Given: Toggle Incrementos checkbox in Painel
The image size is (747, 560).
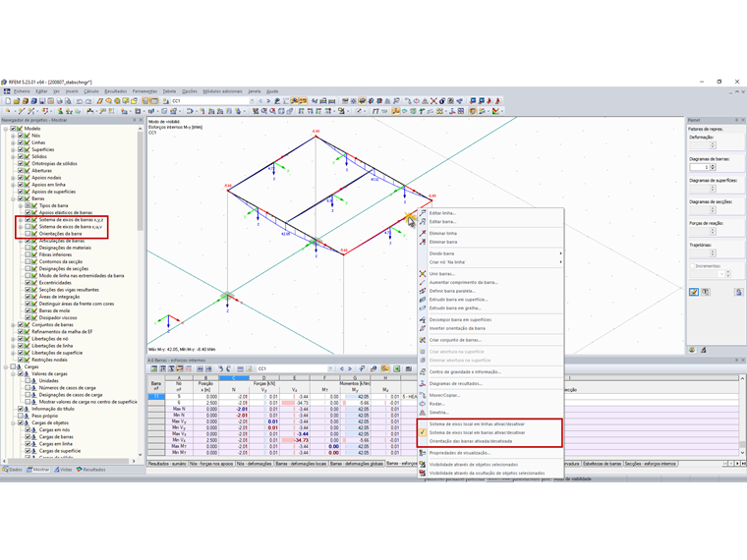Looking at the screenshot, I should pos(692,266).
